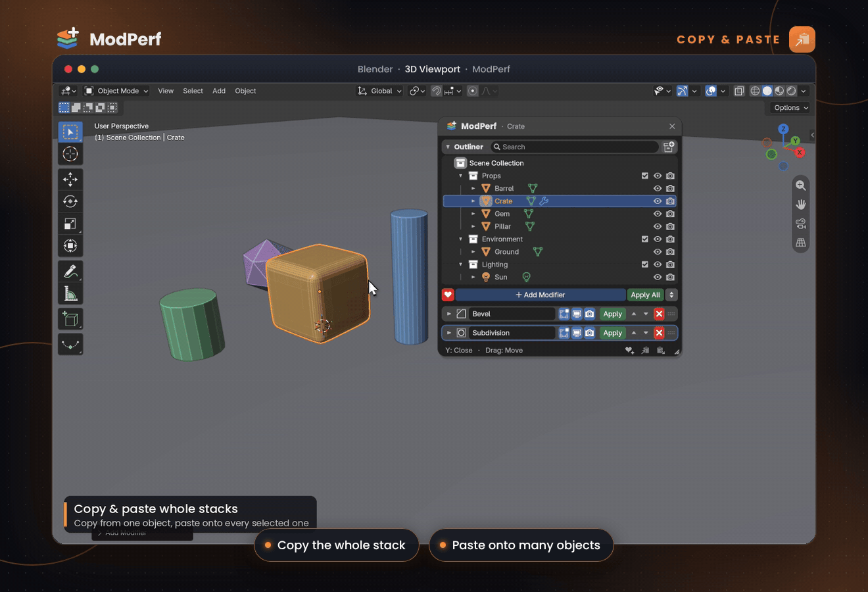Toggle Ground visibility eye icon
The width and height of the screenshot is (868, 592).
657,252
